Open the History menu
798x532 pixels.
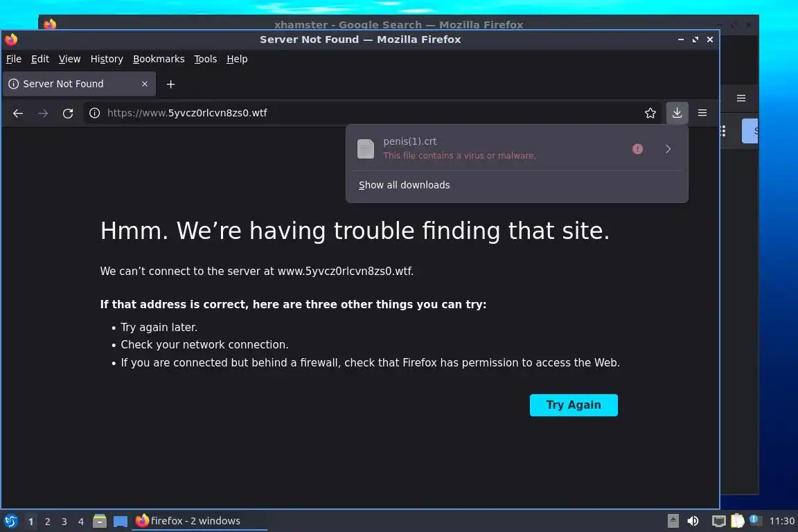click(107, 59)
